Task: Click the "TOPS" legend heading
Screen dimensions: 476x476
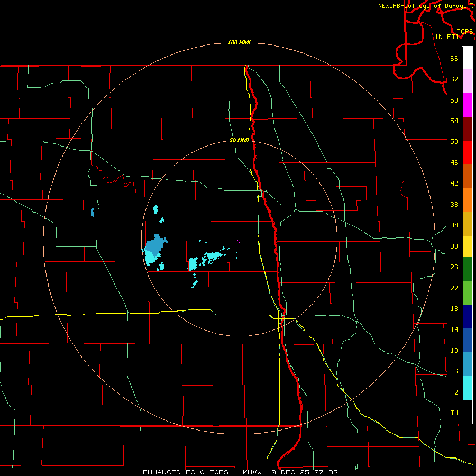Action: 465,32
